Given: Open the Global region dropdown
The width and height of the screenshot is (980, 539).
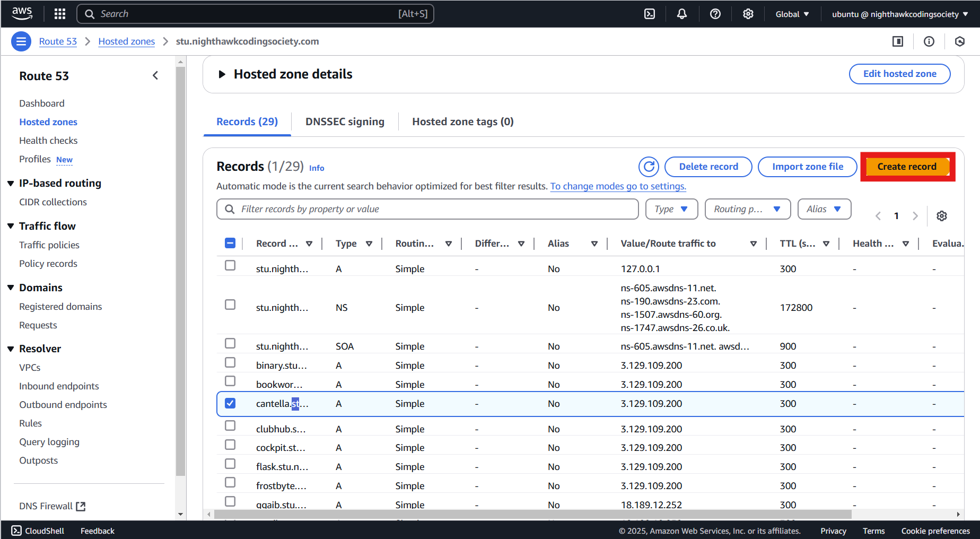Looking at the screenshot, I should pyautogui.click(x=792, y=14).
